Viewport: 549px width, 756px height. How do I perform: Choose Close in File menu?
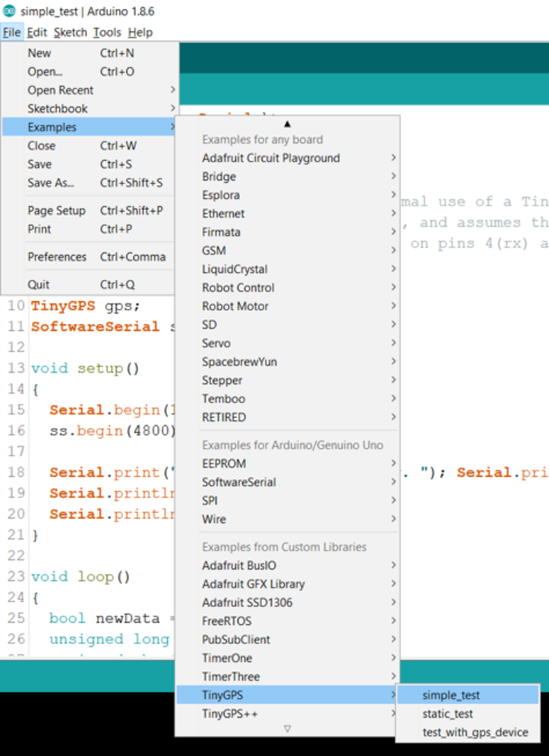(89, 146)
